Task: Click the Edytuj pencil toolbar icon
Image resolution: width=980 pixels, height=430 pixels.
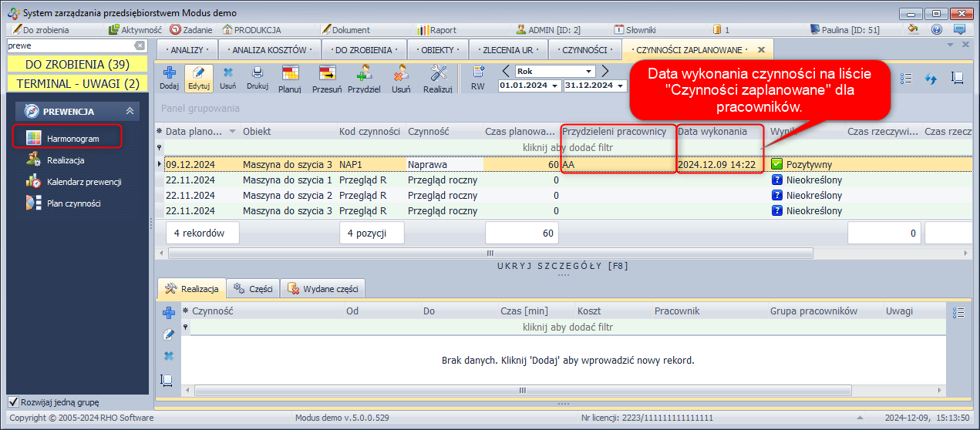Action: tap(199, 73)
